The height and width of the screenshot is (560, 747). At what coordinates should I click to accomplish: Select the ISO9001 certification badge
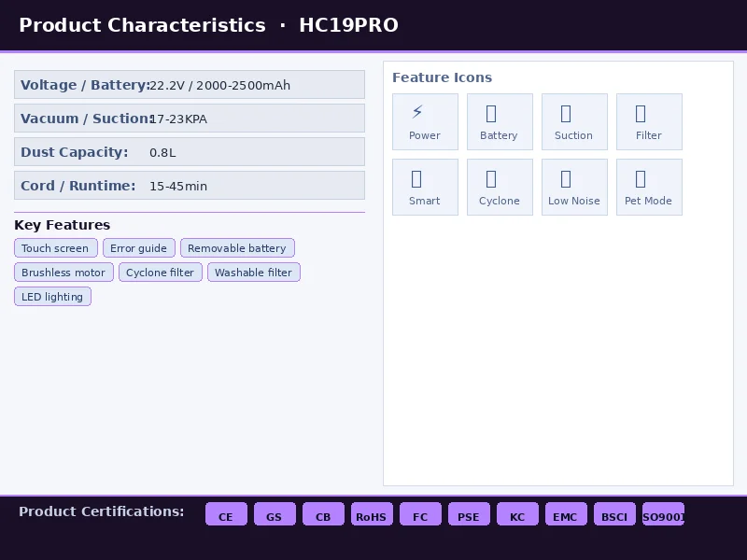pyautogui.click(x=664, y=514)
